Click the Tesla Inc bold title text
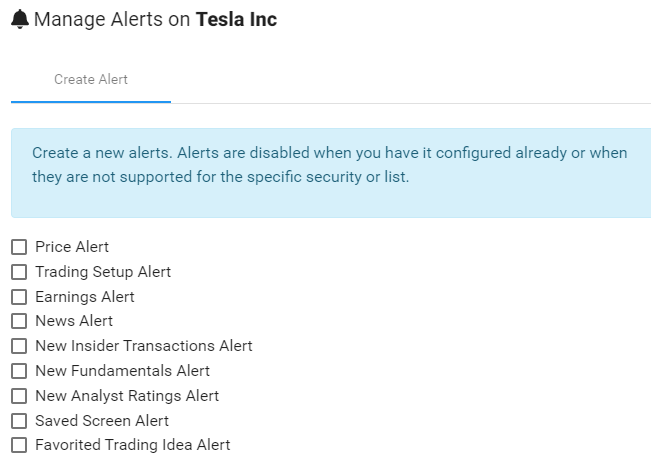Screen dimensions: 651x472 pyautogui.click(x=236, y=20)
